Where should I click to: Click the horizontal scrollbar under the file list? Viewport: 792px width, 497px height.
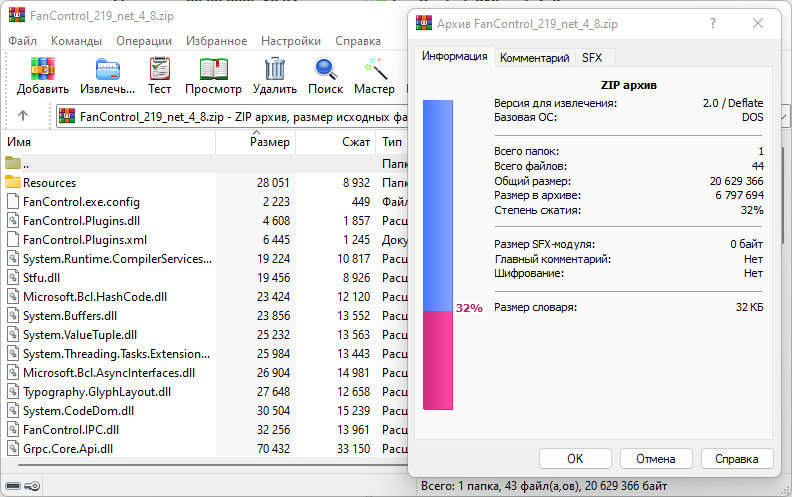coord(212,464)
